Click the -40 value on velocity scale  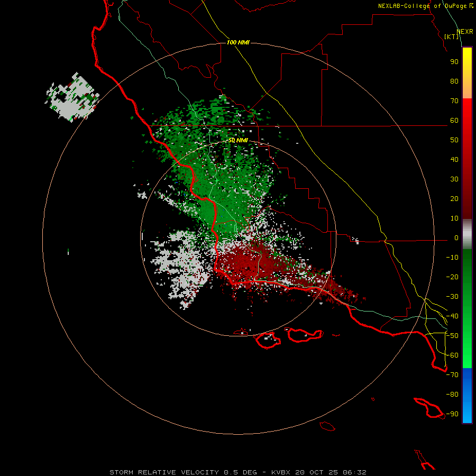coord(452,316)
